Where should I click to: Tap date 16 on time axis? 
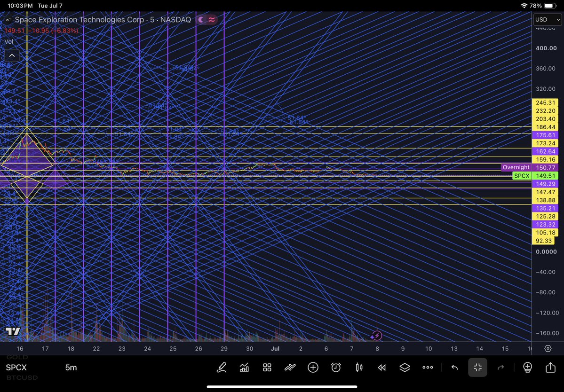(x=20, y=349)
